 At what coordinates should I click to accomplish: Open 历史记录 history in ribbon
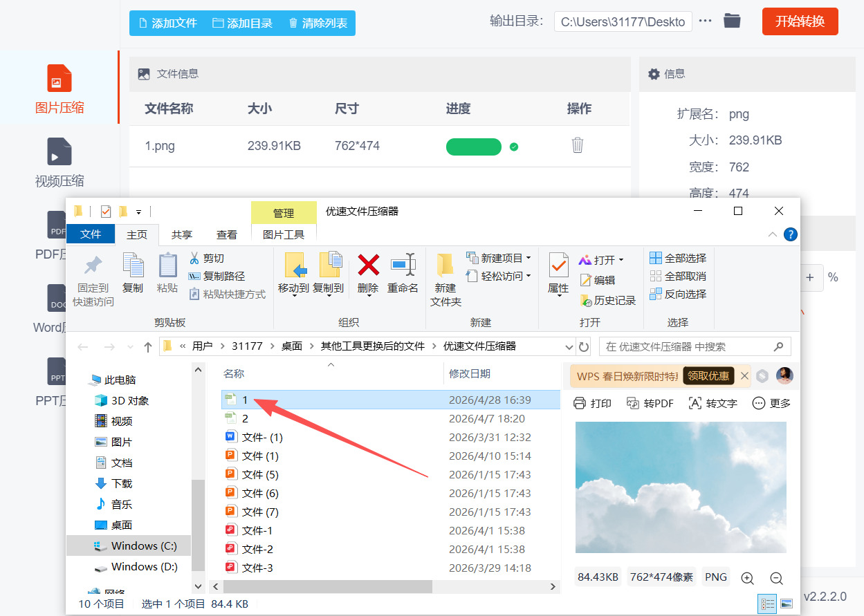point(607,301)
